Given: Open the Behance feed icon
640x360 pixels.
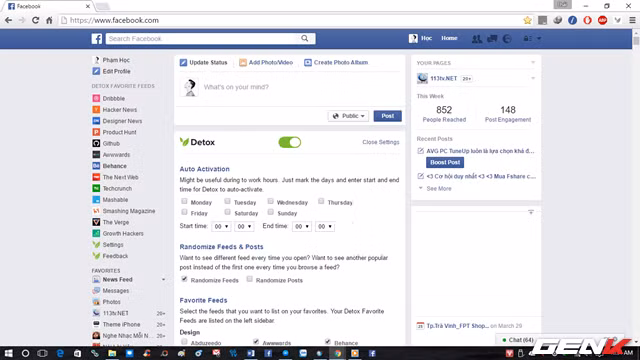Looking at the screenshot, I should [96, 166].
